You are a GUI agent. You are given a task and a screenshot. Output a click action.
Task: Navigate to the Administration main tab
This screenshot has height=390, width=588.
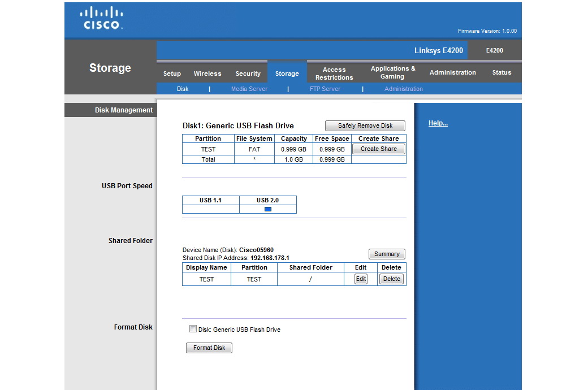(452, 72)
